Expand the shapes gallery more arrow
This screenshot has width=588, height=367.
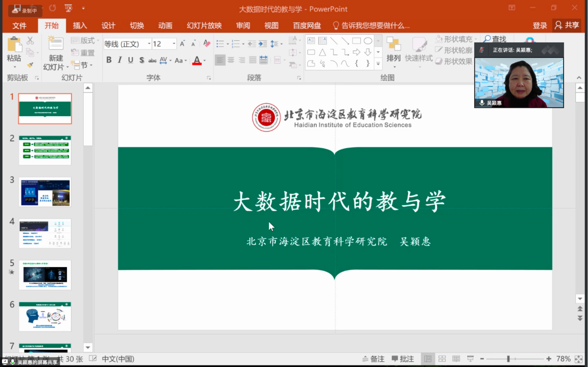tap(378, 63)
